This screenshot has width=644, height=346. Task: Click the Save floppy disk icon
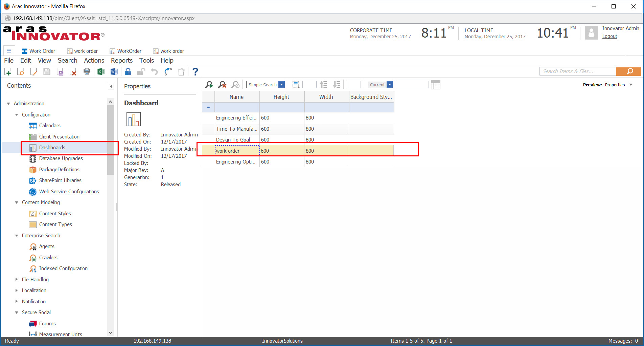47,71
